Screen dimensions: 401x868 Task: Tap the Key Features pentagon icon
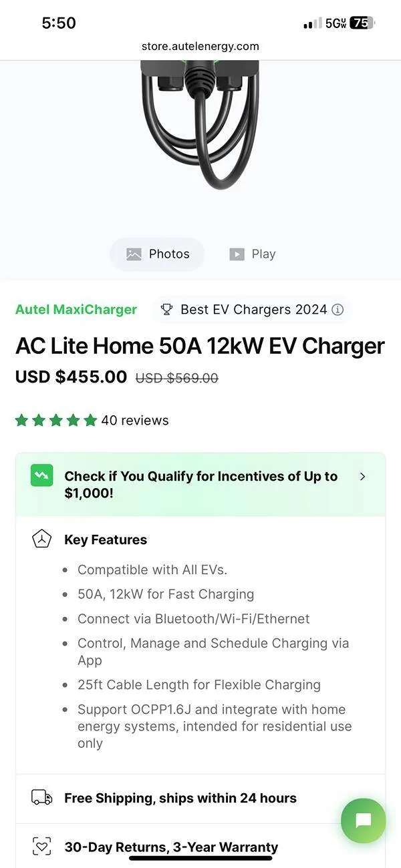[x=42, y=539]
